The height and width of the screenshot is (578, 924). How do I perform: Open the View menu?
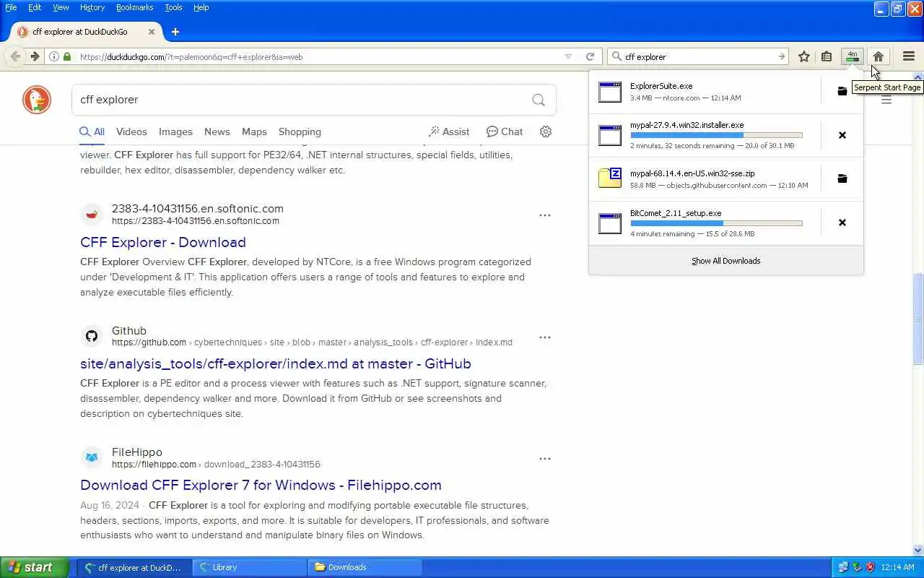point(61,7)
